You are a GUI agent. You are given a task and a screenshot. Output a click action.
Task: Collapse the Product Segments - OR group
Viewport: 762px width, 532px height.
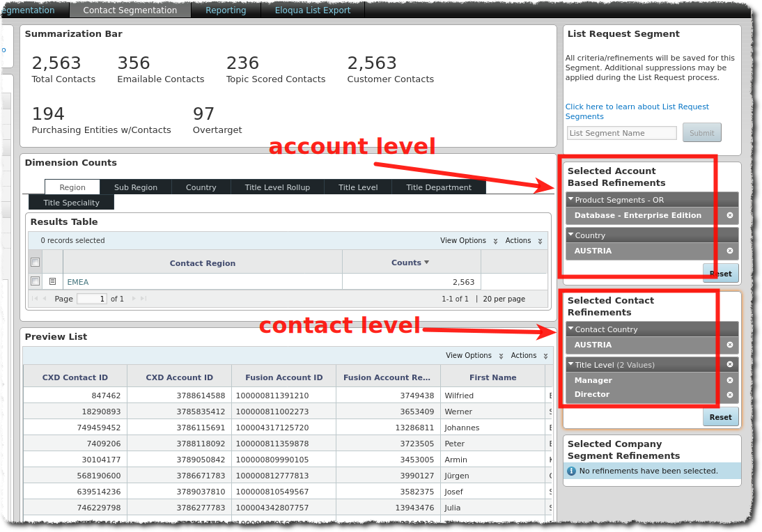tap(571, 200)
